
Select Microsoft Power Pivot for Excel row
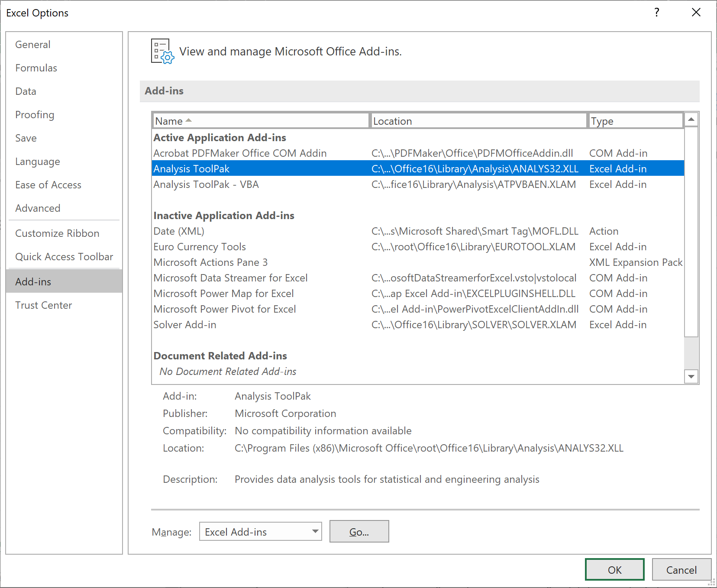click(418, 309)
